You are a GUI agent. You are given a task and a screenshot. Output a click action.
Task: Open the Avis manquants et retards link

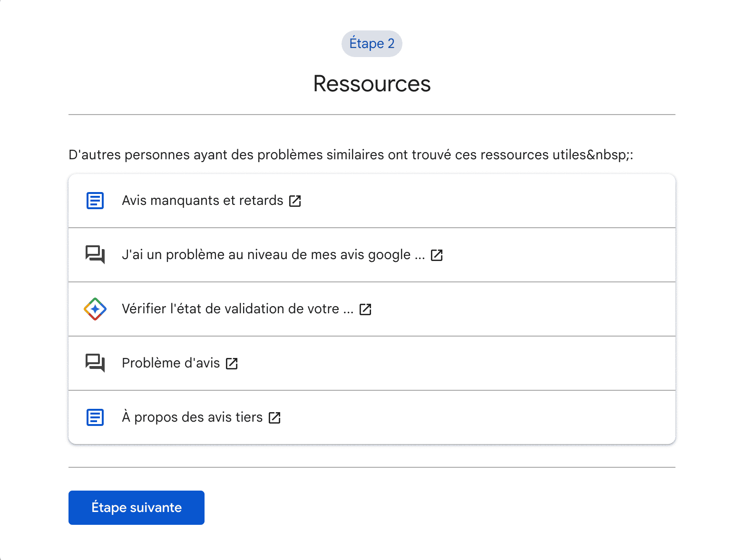tap(202, 201)
